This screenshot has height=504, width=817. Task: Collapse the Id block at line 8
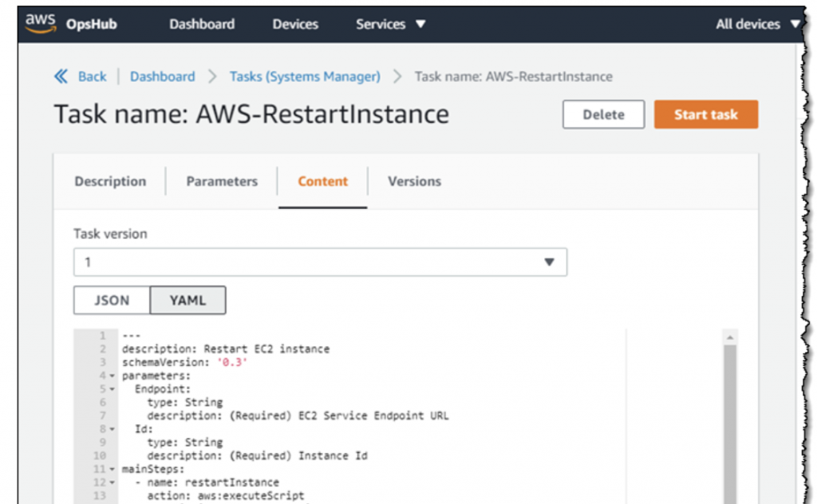112,430
